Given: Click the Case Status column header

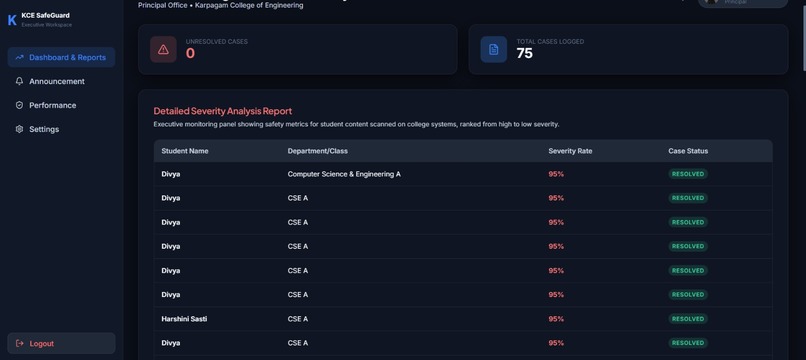Looking at the screenshot, I should [688, 151].
